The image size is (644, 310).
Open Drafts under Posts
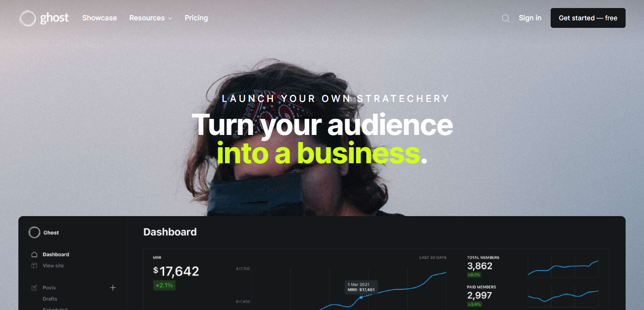pyautogui.click(x=50, y=299)
